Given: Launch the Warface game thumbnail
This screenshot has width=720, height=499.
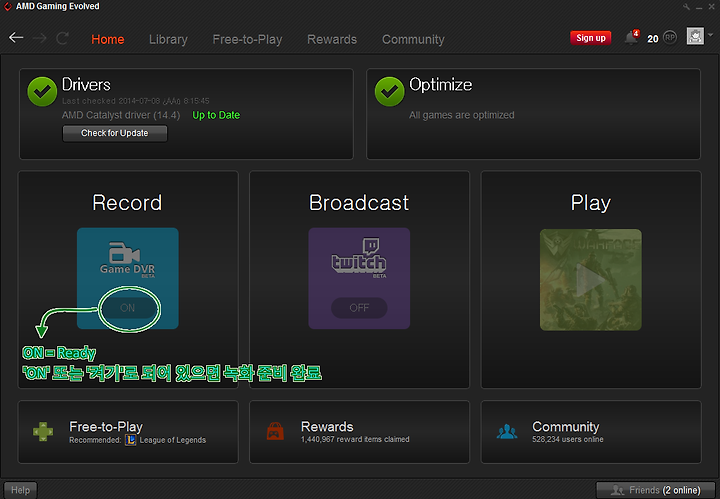Looking at the screenshot, I should (x=591, y=280).
